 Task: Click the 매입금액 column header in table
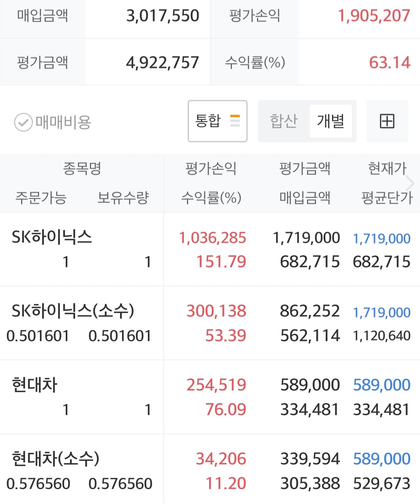[x=305, y=198]
